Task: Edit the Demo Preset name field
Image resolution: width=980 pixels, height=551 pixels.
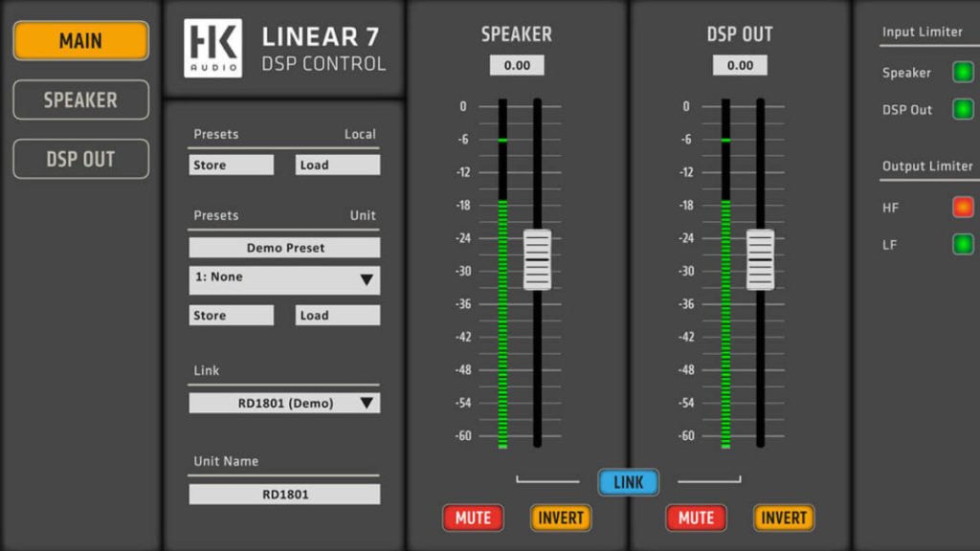Action: 284,248
